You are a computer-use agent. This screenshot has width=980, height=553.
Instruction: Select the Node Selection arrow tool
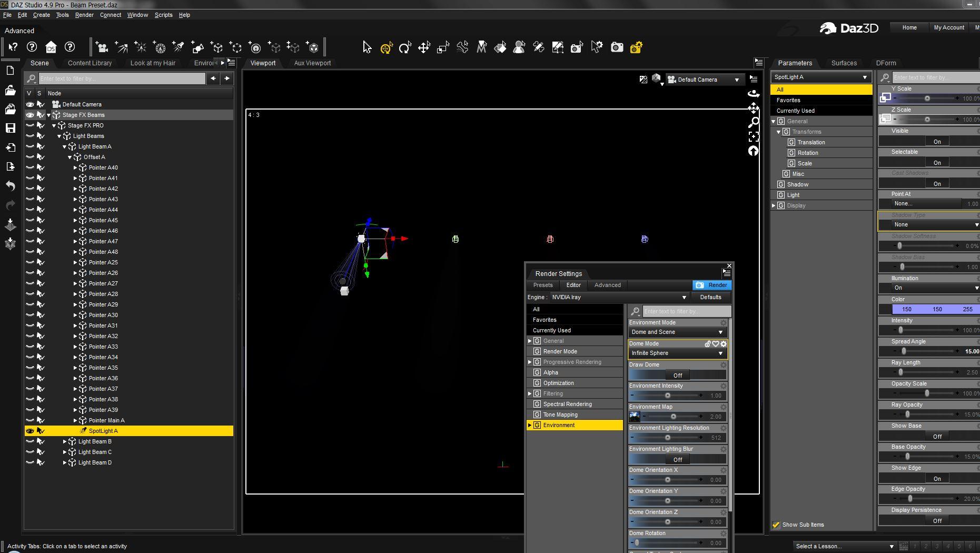[367, 48]
